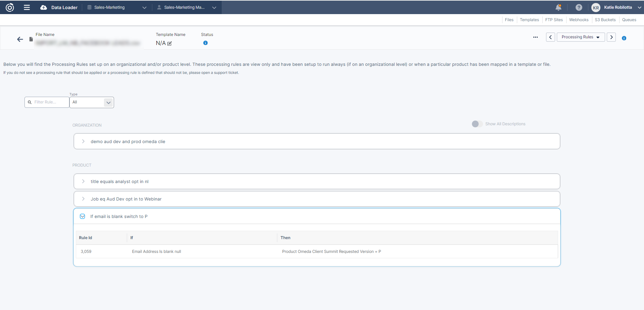Expand 'Job eq Aud Dev opt in to Webinar' rule

[83, 199]
